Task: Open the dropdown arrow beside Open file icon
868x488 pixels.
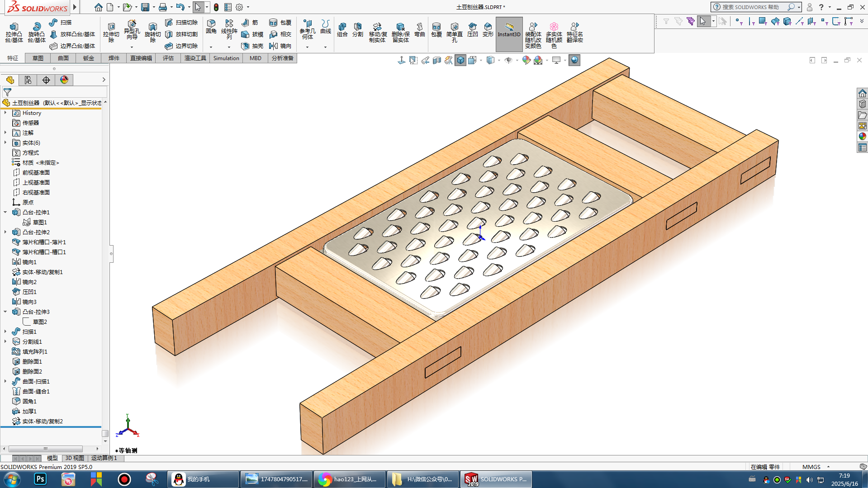Action: click(x=136, y=7)
